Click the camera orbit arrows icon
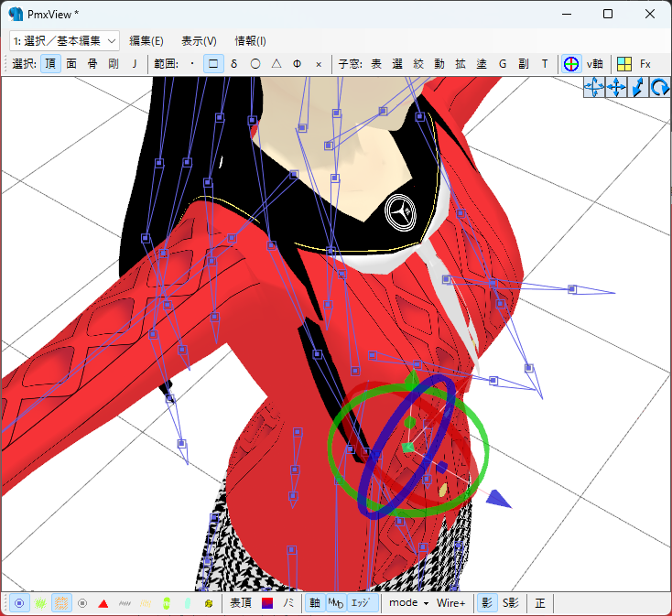This screenshot has width=672, height=616. 594,87
